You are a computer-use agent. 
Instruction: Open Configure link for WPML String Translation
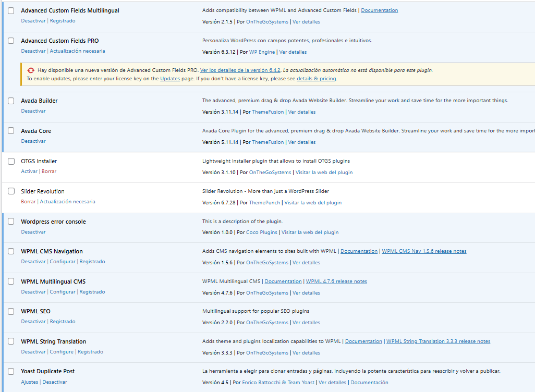pos(62,352)
